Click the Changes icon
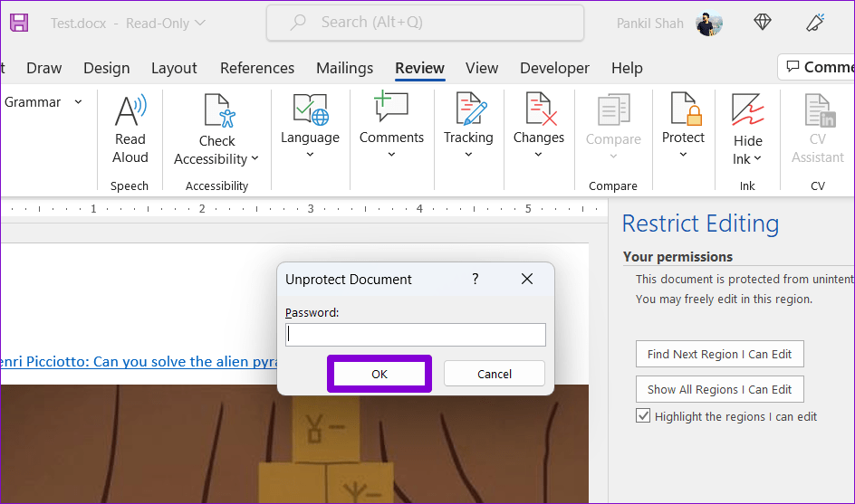This screenshot has height=504, width=855. [538, 110]
